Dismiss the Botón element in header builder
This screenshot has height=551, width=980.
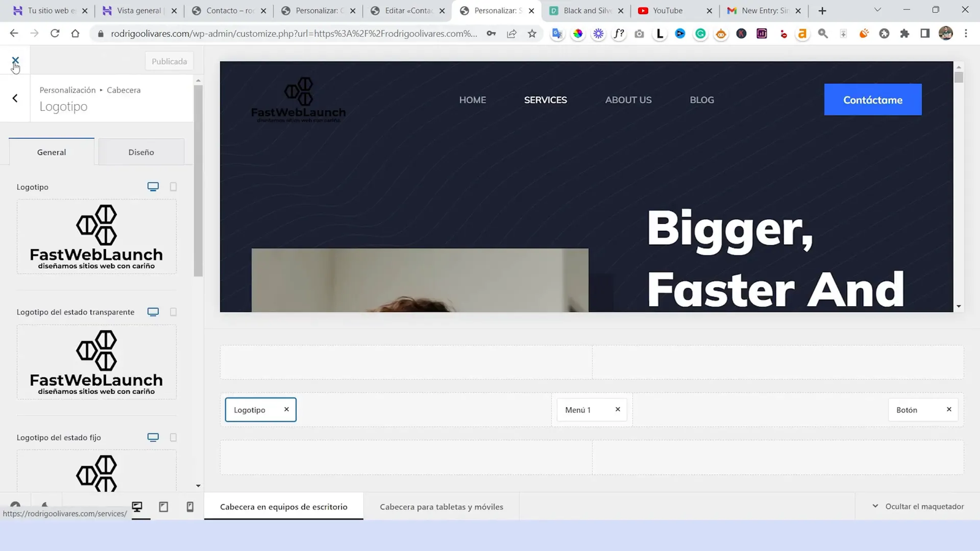coord(949,410)
